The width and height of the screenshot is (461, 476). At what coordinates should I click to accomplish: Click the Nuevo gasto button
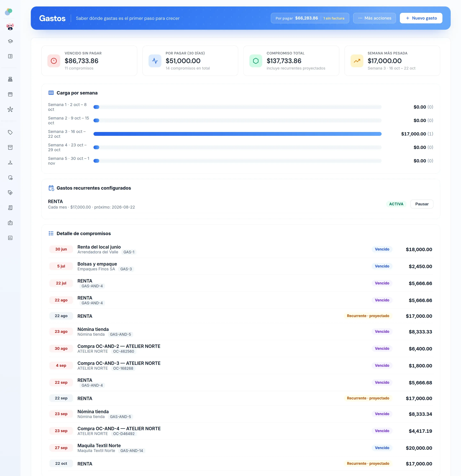(421, 18)
